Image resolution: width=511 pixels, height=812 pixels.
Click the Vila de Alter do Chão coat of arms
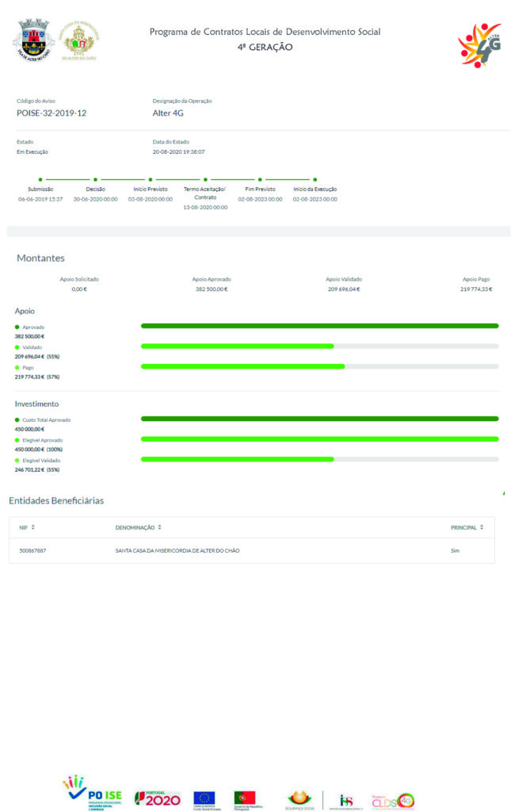[x=32, y=40]
